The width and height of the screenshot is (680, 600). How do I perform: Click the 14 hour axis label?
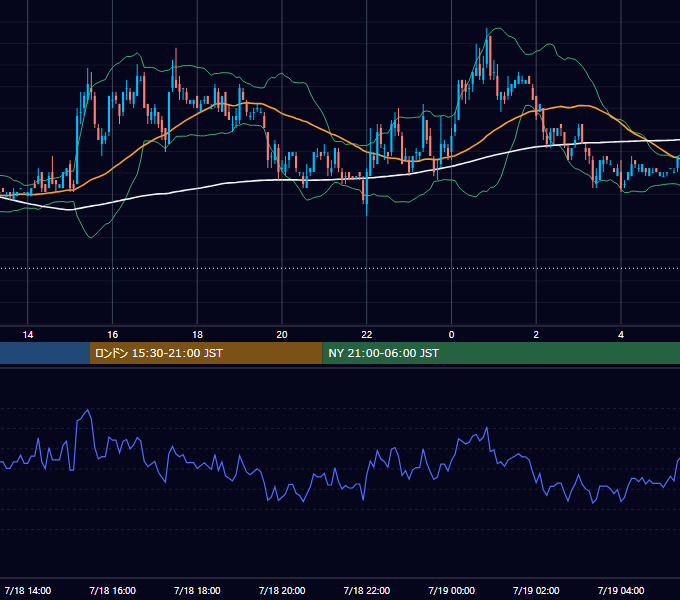28,335
